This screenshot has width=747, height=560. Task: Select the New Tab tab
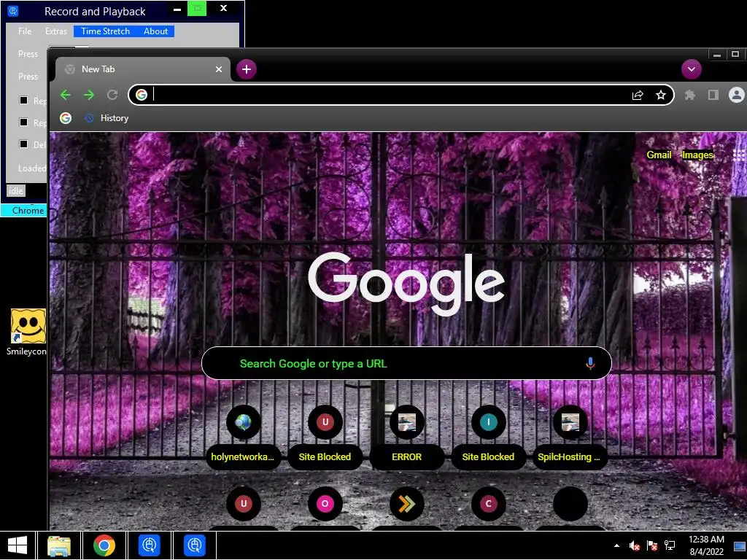pyautogui.click(x=143, y=69)
